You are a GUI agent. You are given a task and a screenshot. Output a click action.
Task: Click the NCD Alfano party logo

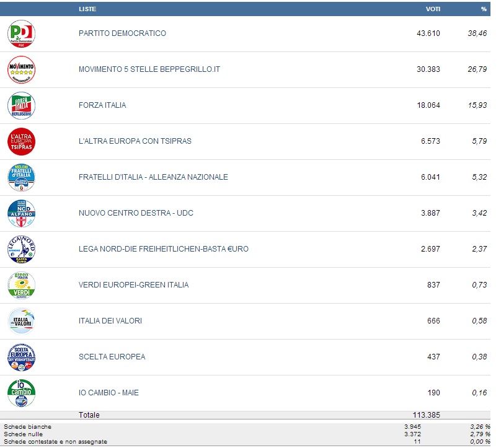tap(21, 213)
